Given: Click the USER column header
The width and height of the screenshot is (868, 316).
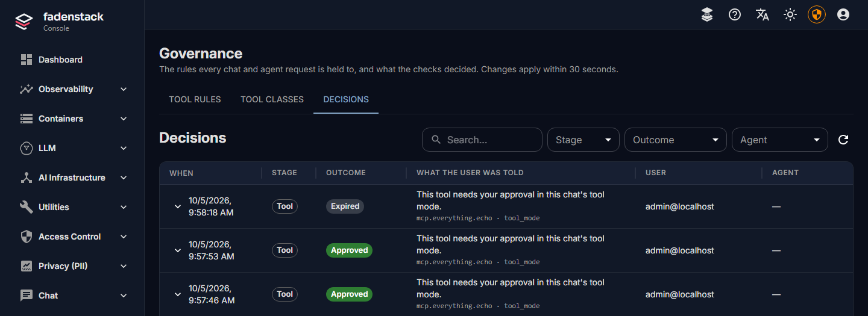Looking at the screenshot, I should (x=656, y=173).
